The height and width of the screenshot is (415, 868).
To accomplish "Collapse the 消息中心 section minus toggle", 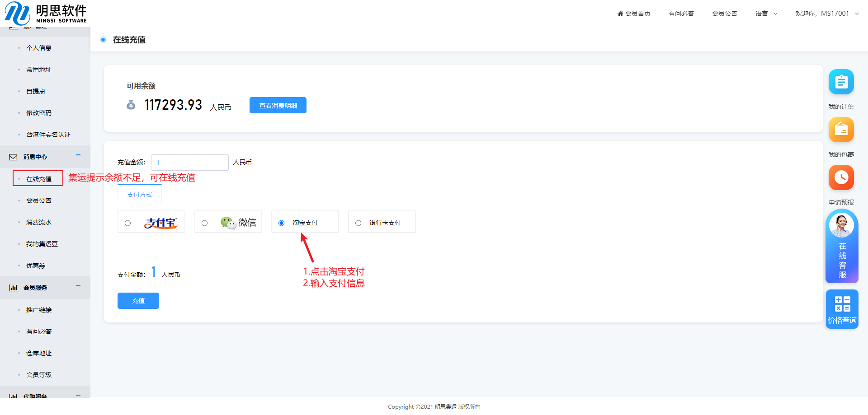I will click(x=78, y=155).
